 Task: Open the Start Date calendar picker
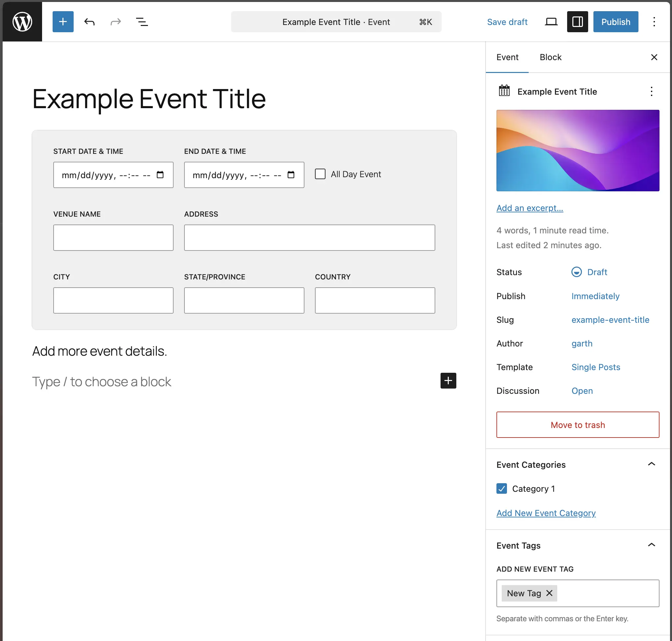pyautogui.click(x=160, y=175)
